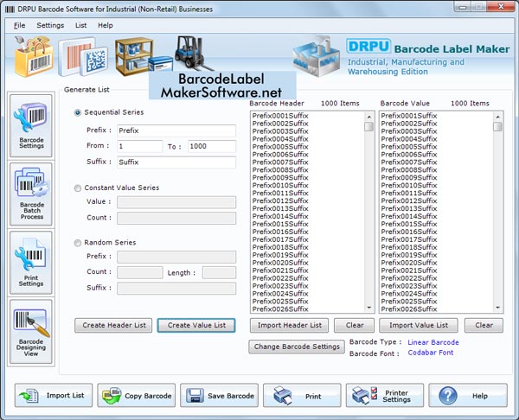Select Prefix0015Suffix in Barcode Value list
The height and width of the screenshot is (420, 519).
point(409,224)
